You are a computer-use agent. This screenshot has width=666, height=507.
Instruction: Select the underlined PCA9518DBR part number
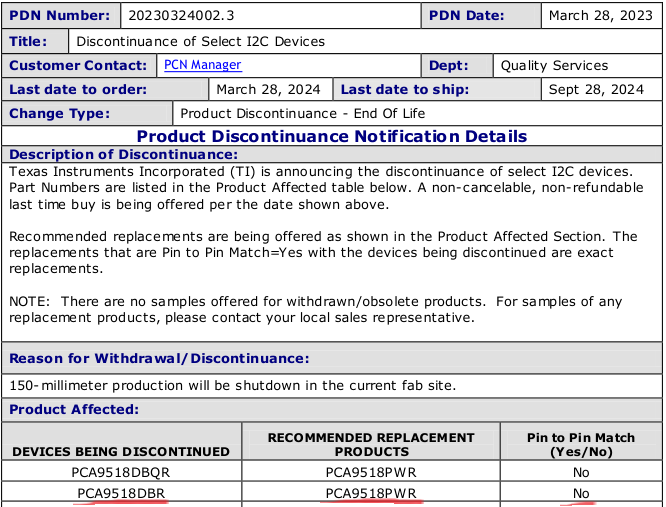[x=121, y=493]
